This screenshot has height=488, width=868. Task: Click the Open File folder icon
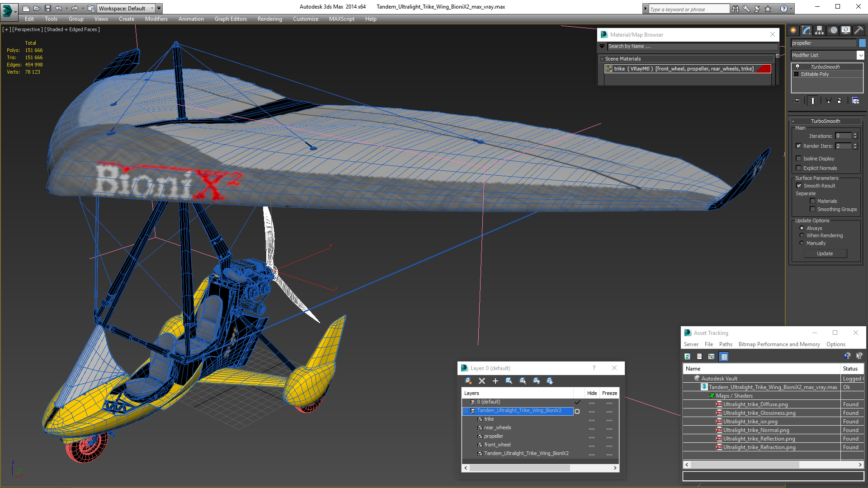[37, 8]
